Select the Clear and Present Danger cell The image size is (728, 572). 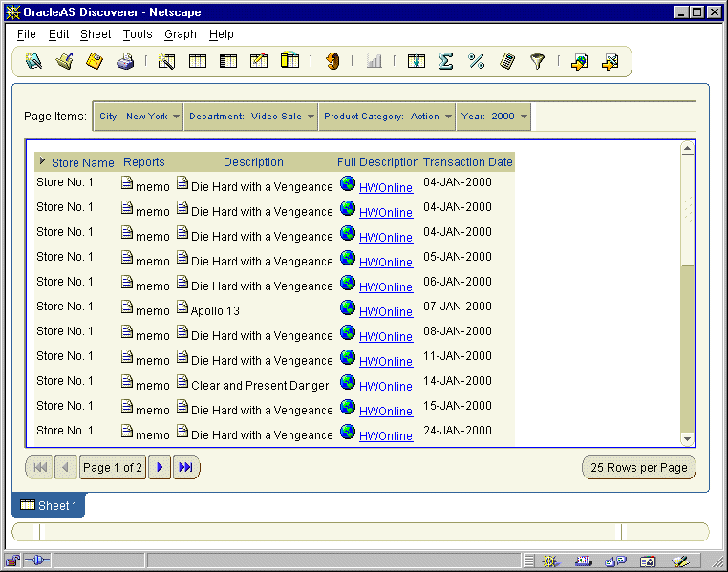(x=260, y=386)
